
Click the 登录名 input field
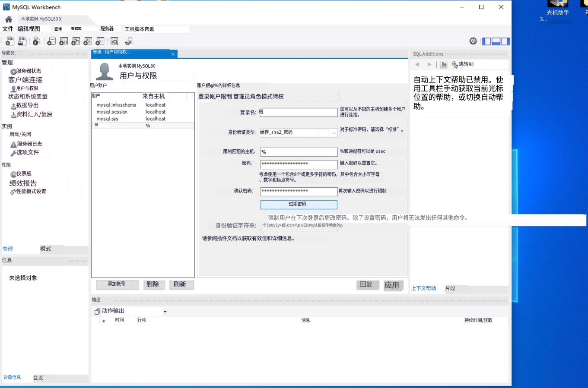tap(299, 112)
